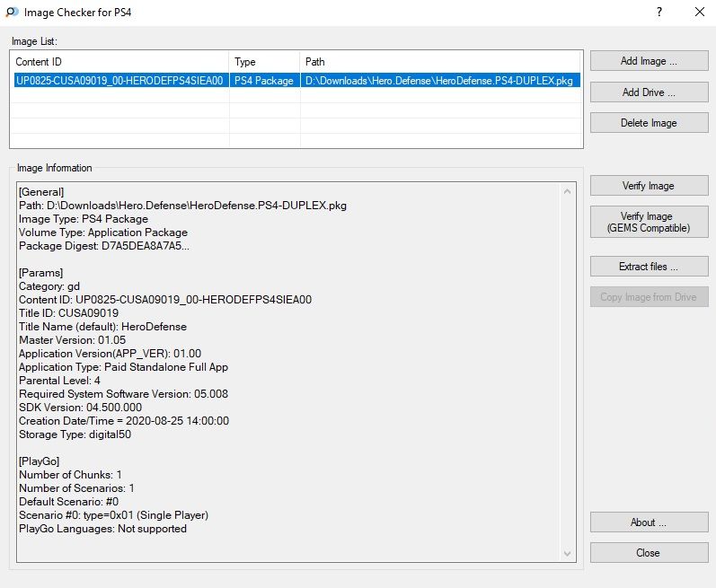The image size is (716, 588).
Task: Click the SDK Version: 04.500.000 line
Action: tap(80, 408)
